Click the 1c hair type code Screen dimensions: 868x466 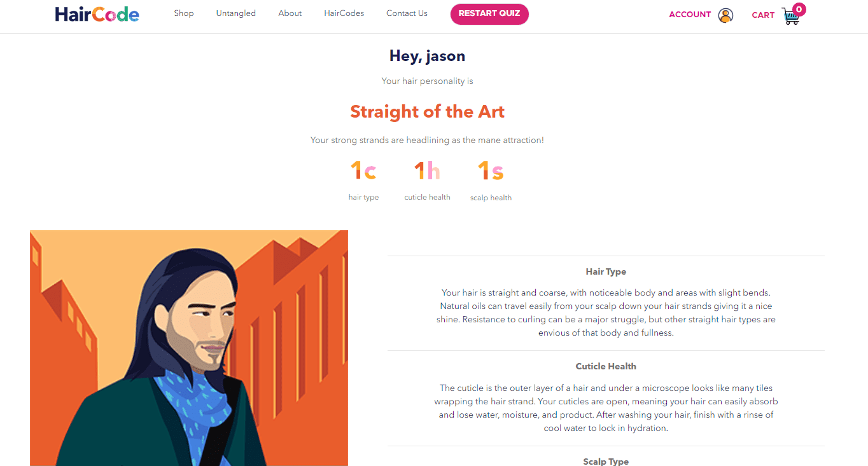click(x=363, y=171)
